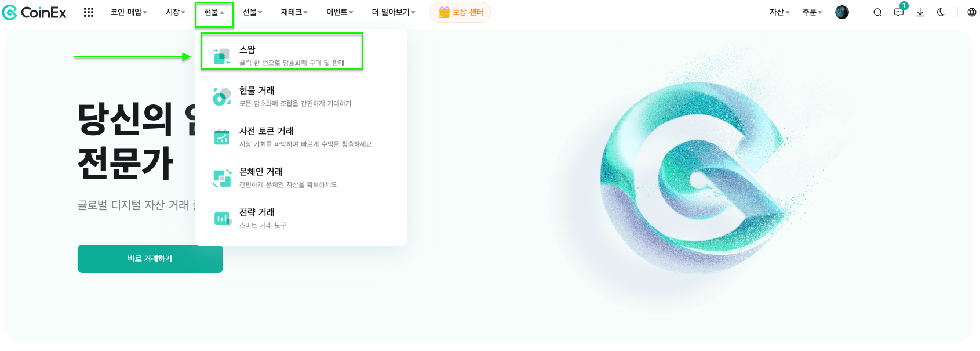Viewport: 980px width, 351px height.
Task: Expand the 시장 dropdown
Action: (x=176, y=12)
